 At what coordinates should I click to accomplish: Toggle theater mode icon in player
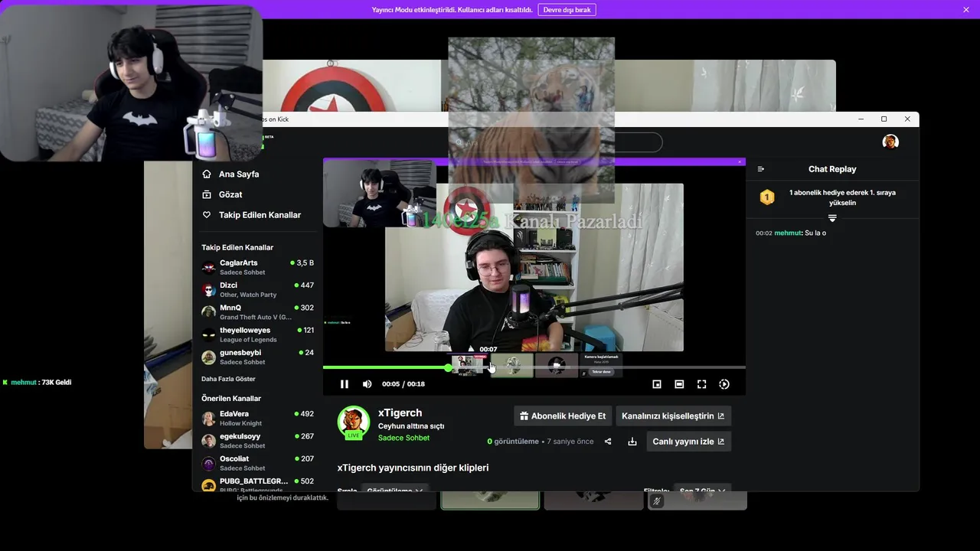click(x=679, y=384)
